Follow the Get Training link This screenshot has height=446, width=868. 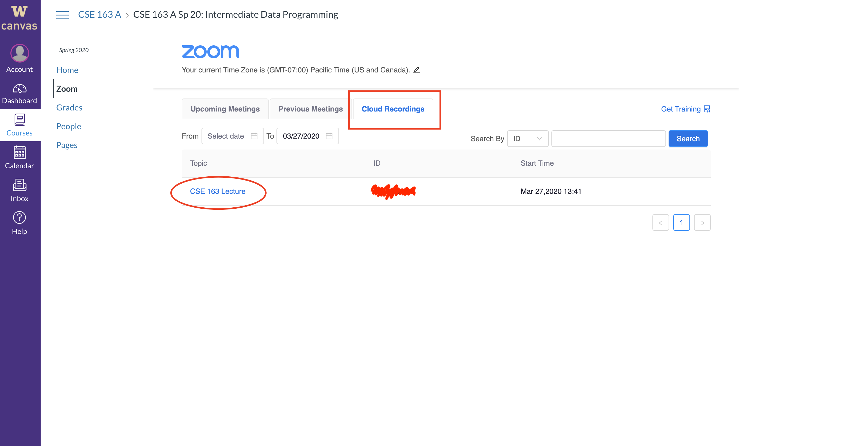[681, 109]
